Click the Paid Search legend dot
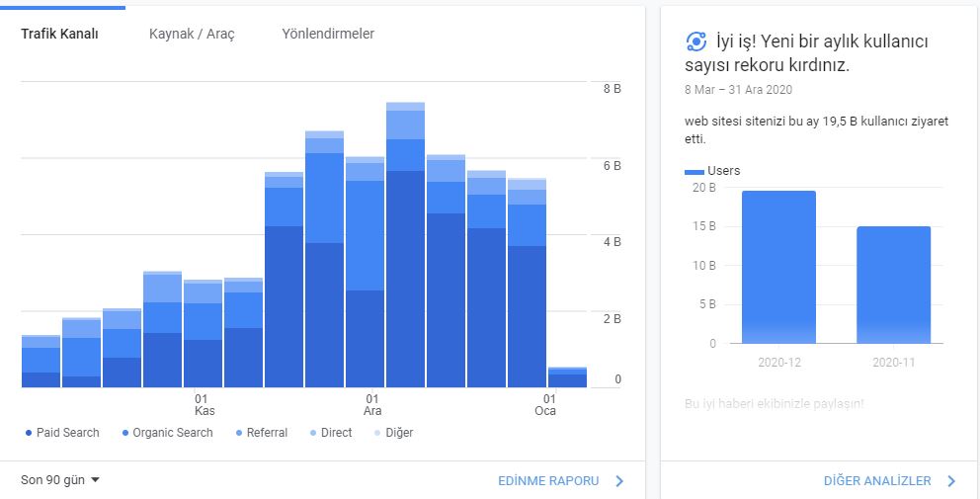 pos(28,433)
